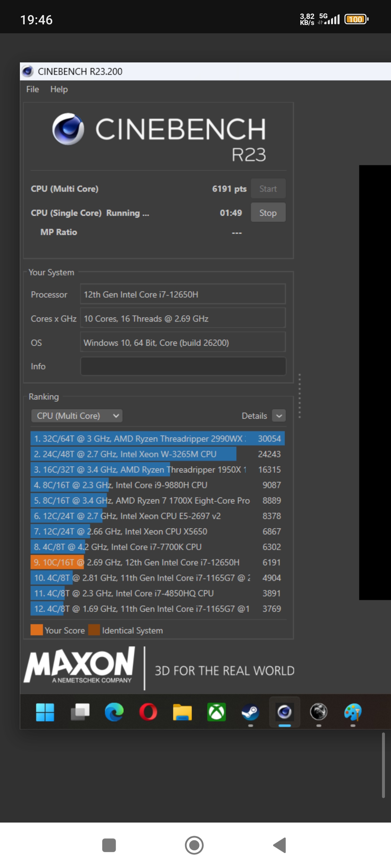Click the empty Info text field
Viewport: 391px width, 868px height.
183,366
